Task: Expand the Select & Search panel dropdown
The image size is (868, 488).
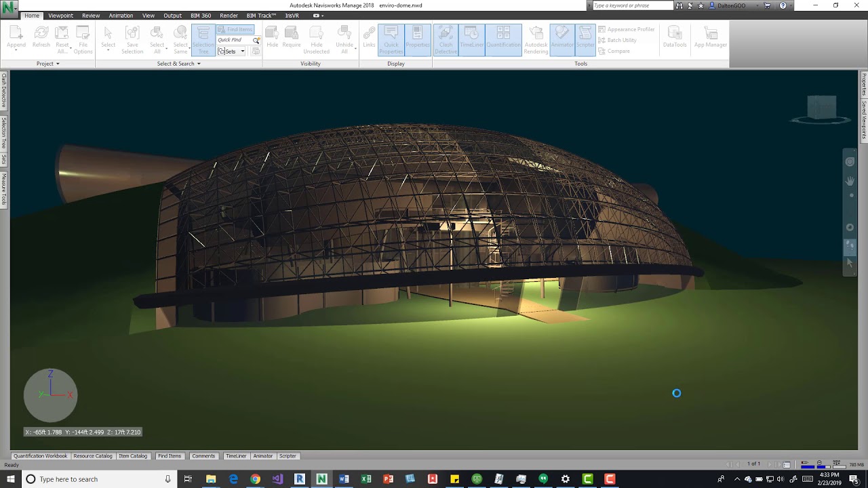Action: click(179, 64)
